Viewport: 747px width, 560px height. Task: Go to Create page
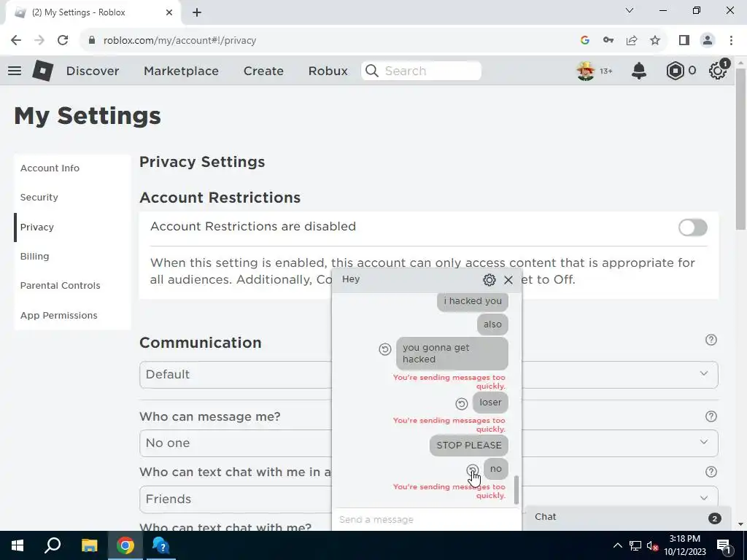[x=263, y=71]
